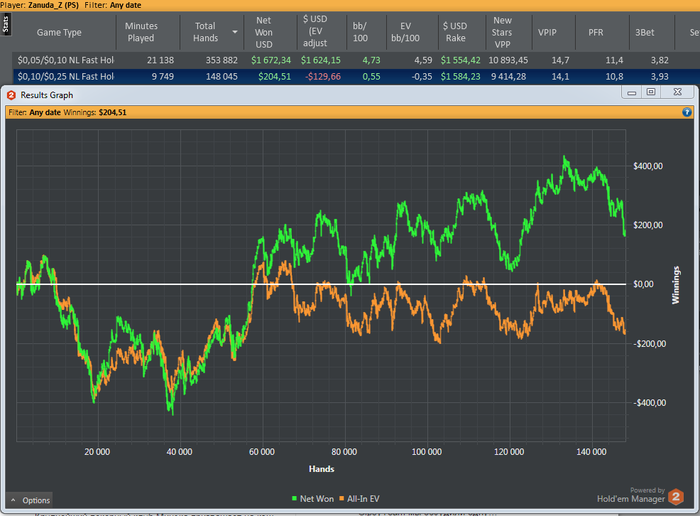The height and width of the screenshot is (516, 700).
Task: Click the 148 045 total hands cell
Action: coord(222,77)
